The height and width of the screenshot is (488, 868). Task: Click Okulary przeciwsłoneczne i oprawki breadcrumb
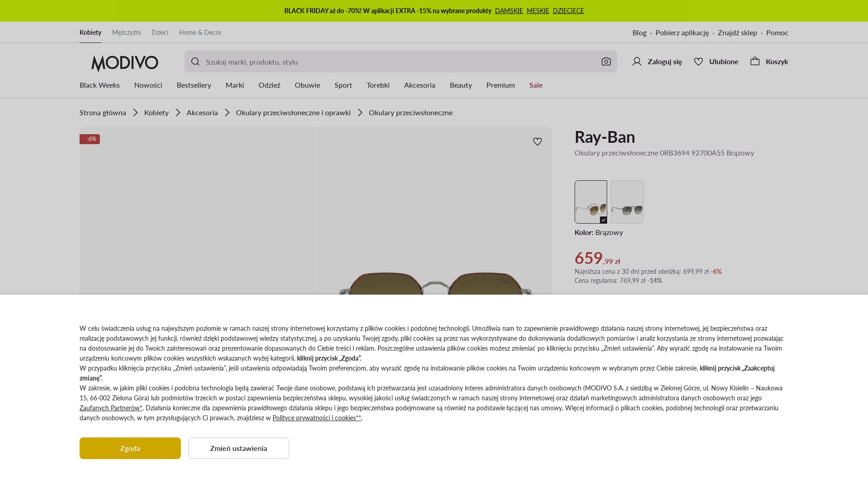point(293,113)
